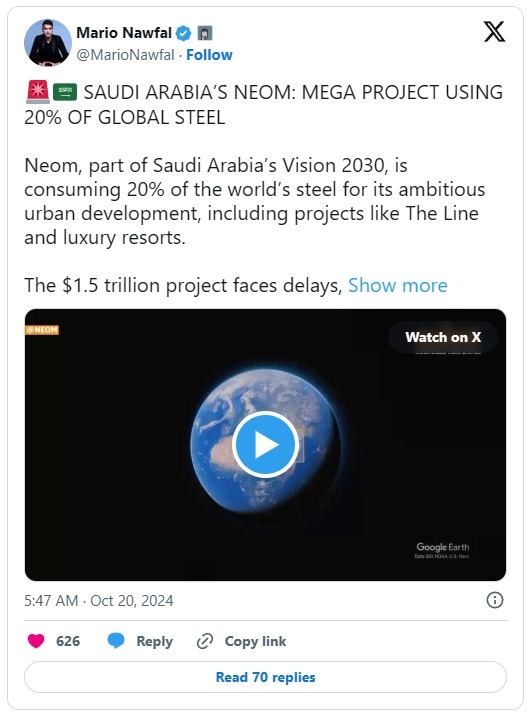
Task: Open the X logo link
Action: pyautogui.click(x=494, y=32)
